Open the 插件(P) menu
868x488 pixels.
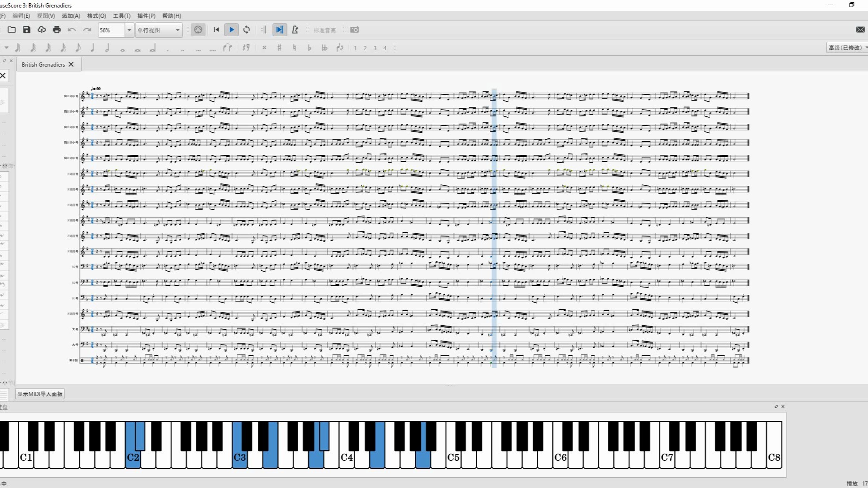pos(146,16)
